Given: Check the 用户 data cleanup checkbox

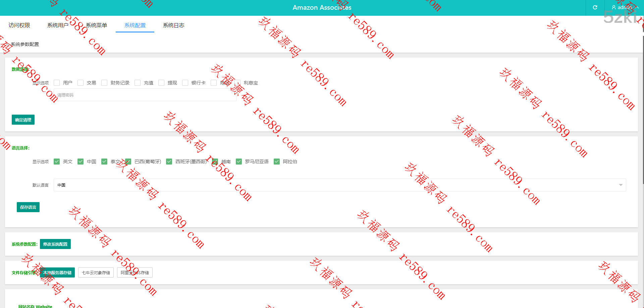Looking at the screenshot, I should 57,83.
